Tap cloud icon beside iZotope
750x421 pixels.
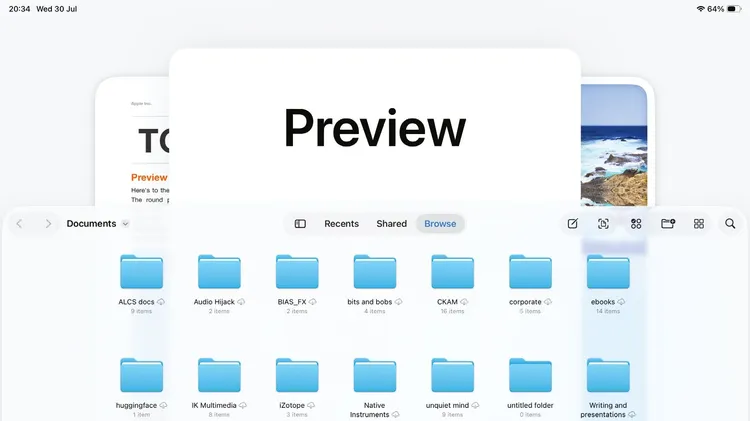click(x=311, y=405)
